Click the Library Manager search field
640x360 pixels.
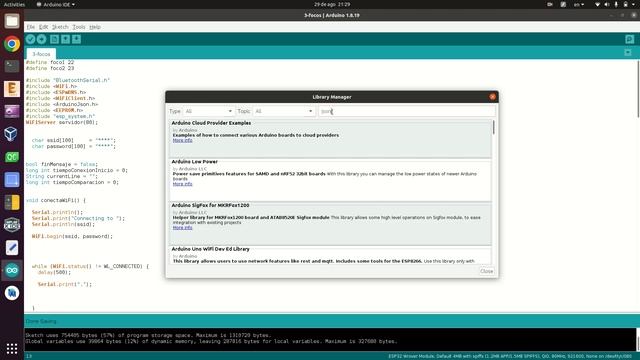(407, 111)
